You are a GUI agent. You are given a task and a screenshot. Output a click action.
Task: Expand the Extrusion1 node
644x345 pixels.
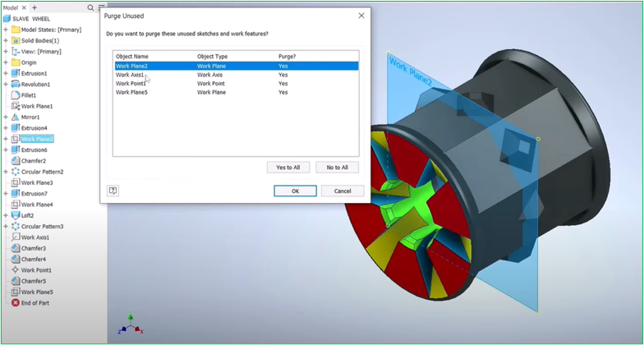(x=6, y=73)
